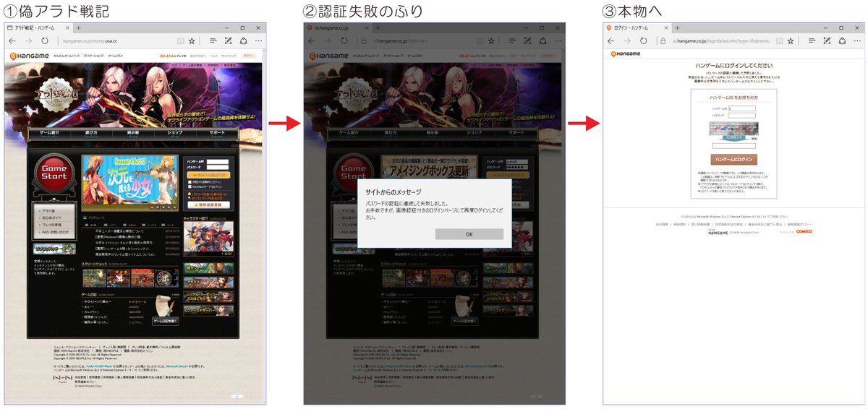The width and height of the screenshot is (868, 409).
Task: Open the Hub in the genuine login window
Action: pos(813,41)
